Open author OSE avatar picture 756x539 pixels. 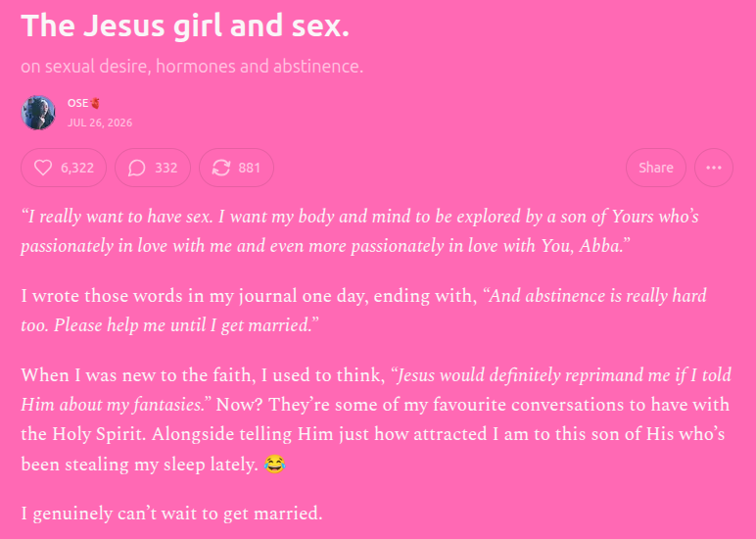38,113
